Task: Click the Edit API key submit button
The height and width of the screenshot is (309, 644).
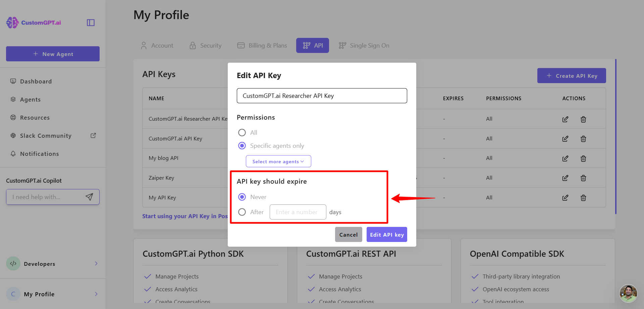Action: pyautogui.click(x=387, y=235)
